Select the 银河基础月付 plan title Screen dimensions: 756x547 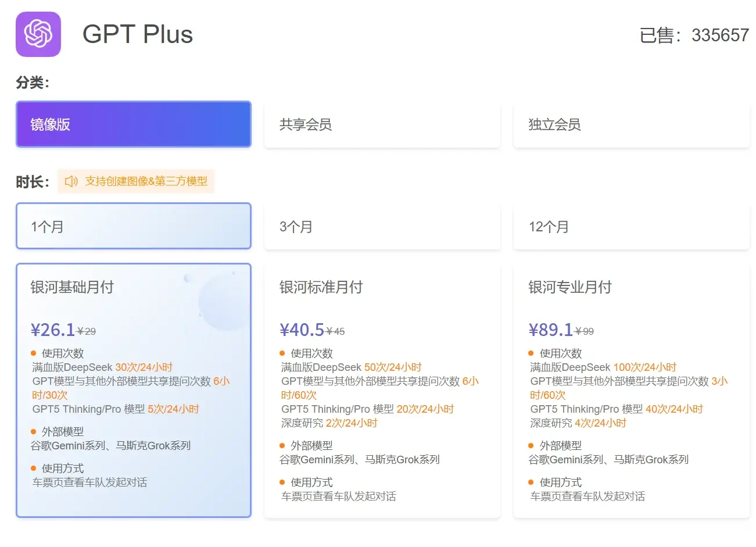[x=72, y=287]
